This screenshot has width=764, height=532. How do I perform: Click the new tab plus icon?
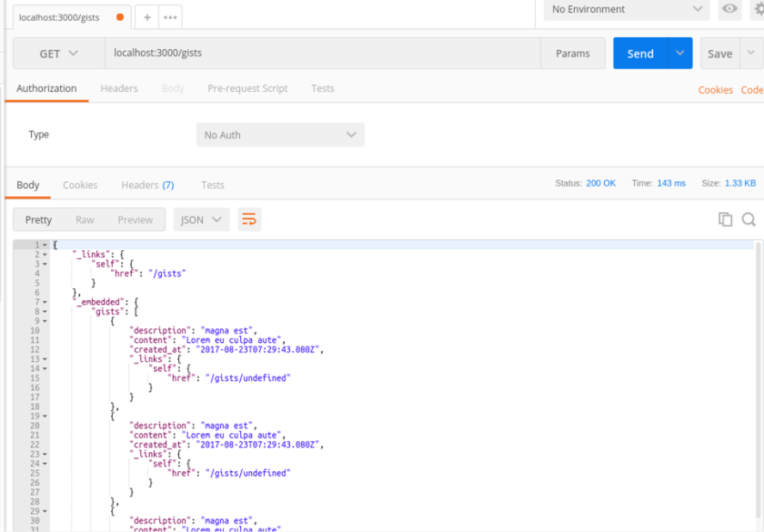click(147, 17)
